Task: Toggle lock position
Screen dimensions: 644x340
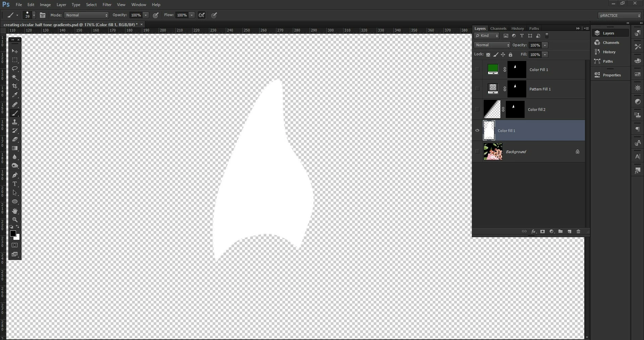Action: click(x=503, y=55)
